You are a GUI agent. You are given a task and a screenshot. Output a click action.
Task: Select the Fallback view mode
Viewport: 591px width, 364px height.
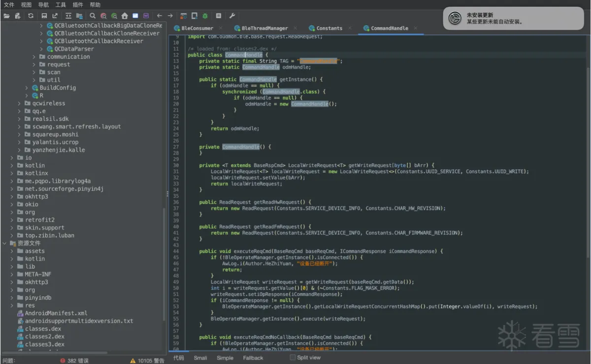tap(253, 358)
